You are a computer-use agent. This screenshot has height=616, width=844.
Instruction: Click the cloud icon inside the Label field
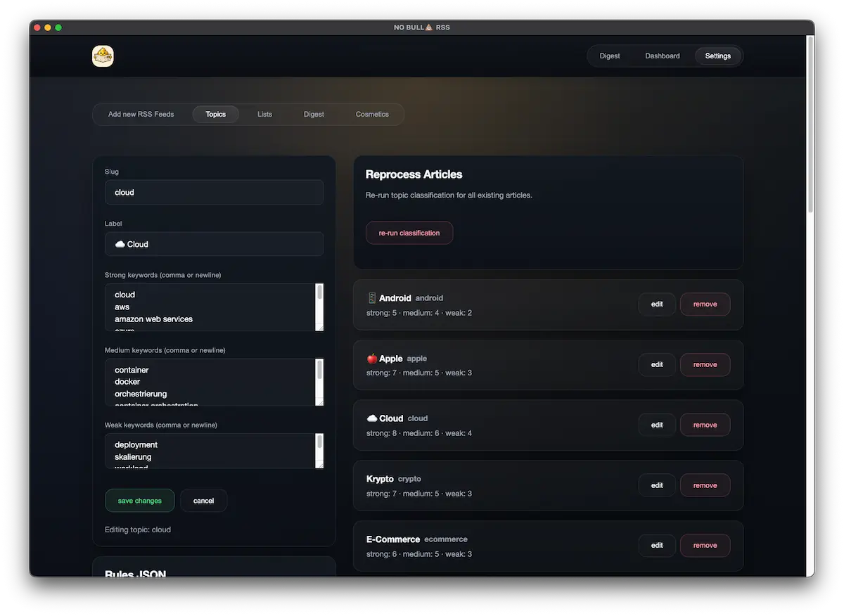(x=119, y=244)
